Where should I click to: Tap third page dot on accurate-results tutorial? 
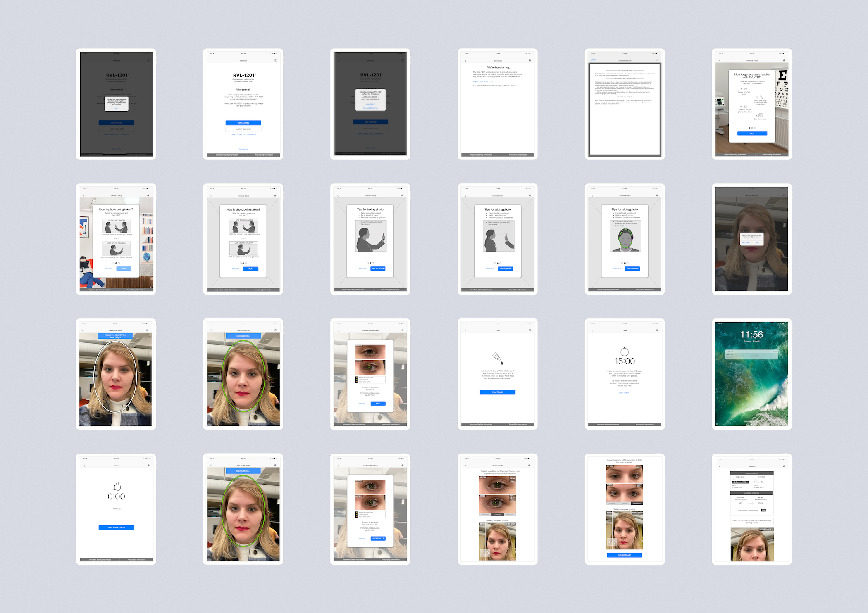click(755, 128)
